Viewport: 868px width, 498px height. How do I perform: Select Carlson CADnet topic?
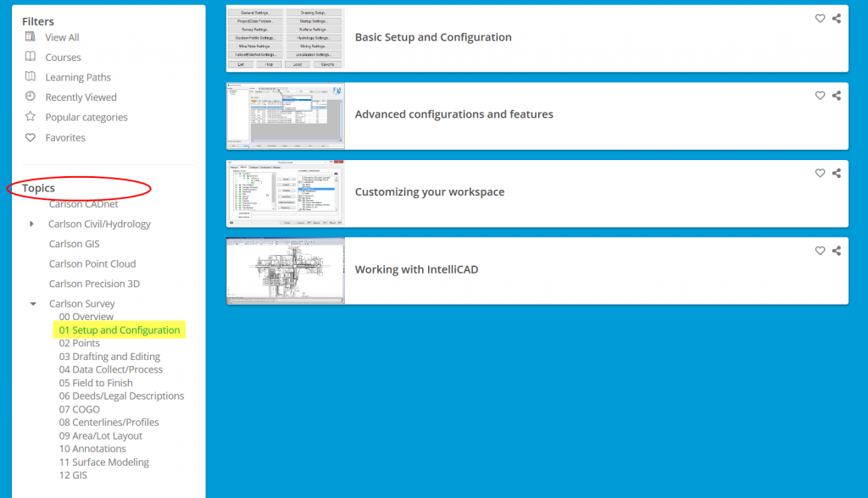(x=84, y=204)
